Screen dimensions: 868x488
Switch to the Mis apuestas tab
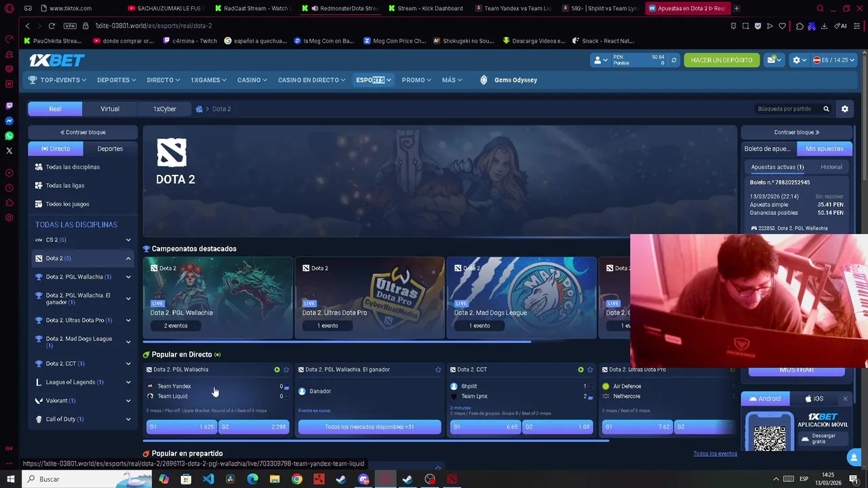coord(825,148)
